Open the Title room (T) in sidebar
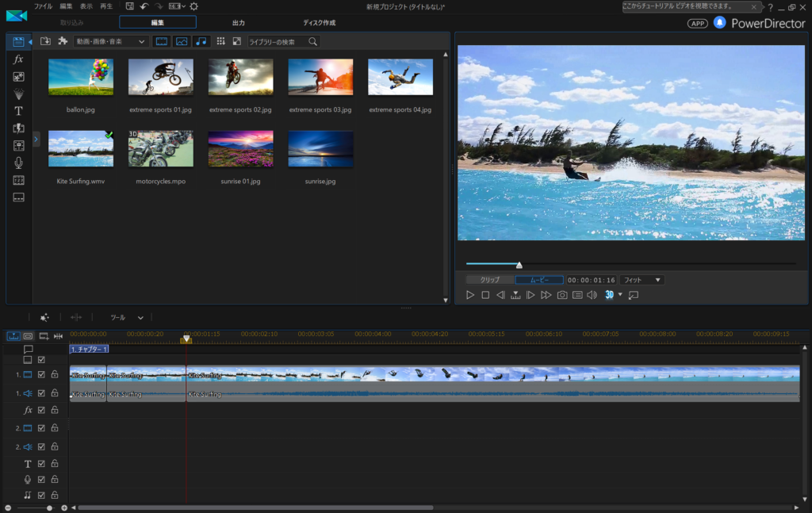The image size is (812, 513). (x=19, y=111)
